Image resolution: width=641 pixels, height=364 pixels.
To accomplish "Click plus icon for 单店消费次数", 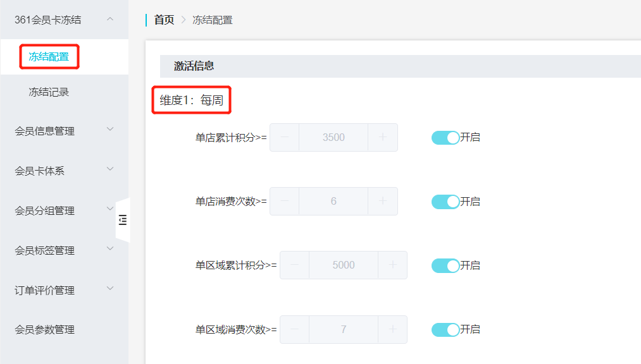I will [383, 201].
